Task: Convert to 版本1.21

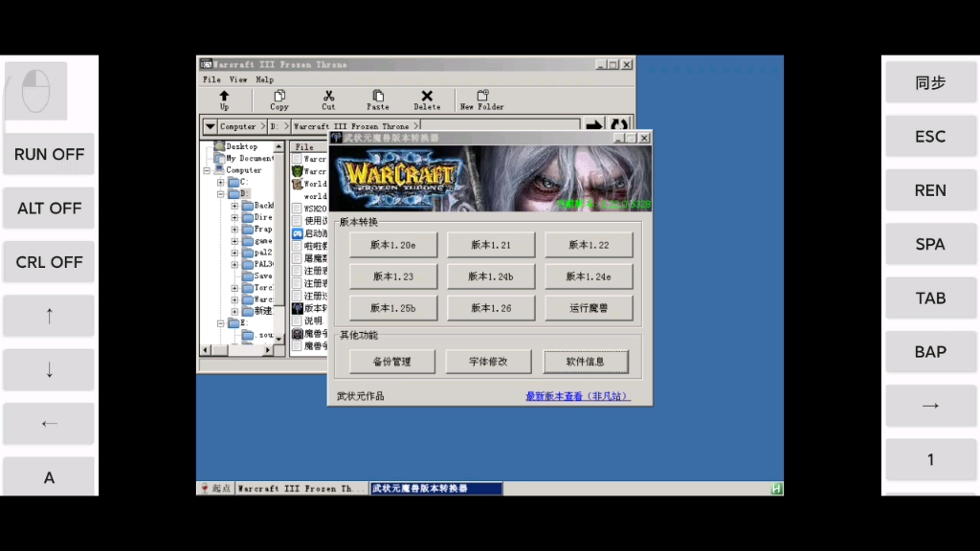Action: (491, 245)
